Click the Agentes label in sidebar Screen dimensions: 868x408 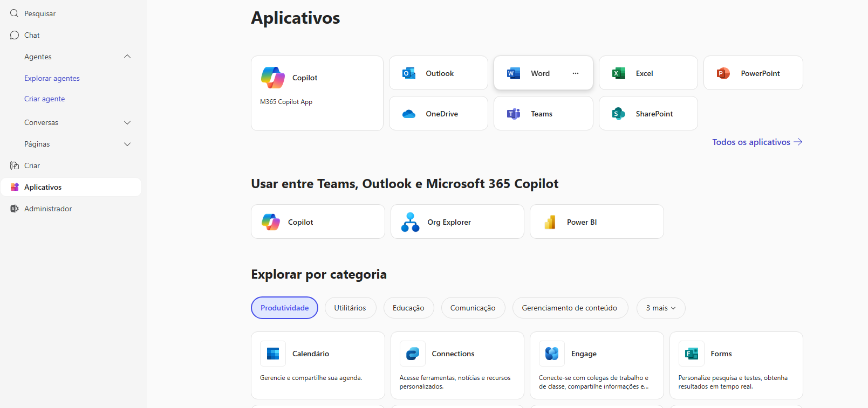(x=38, y=57)
